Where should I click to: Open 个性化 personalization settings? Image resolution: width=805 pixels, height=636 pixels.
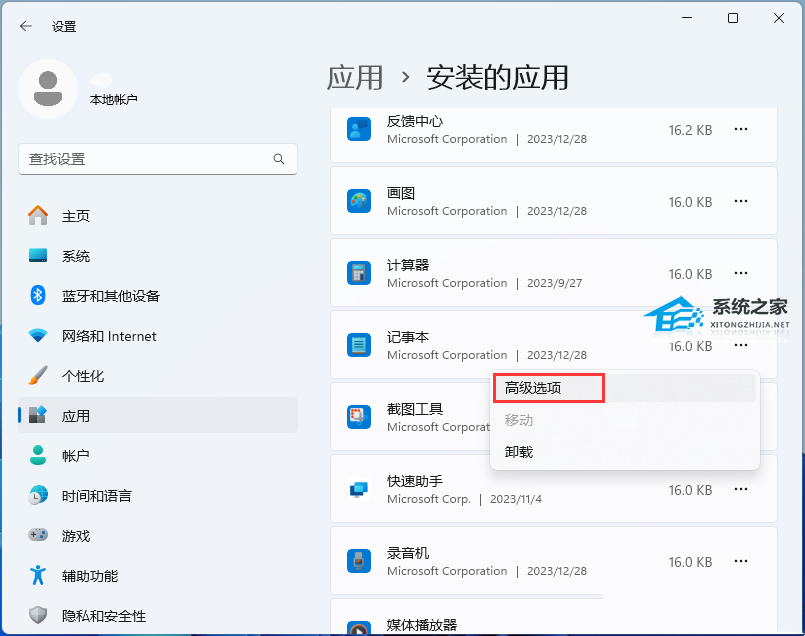83,376
